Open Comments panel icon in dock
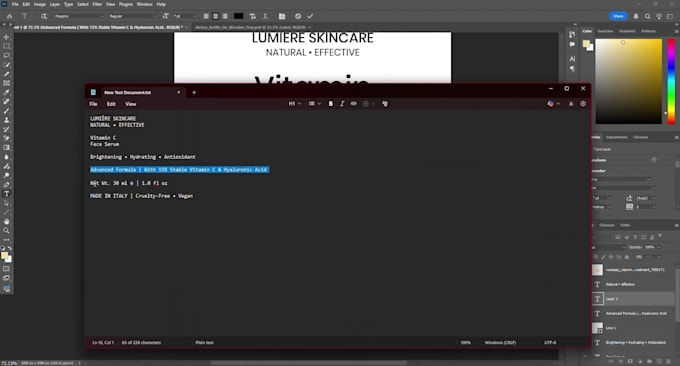 point(572,44)
